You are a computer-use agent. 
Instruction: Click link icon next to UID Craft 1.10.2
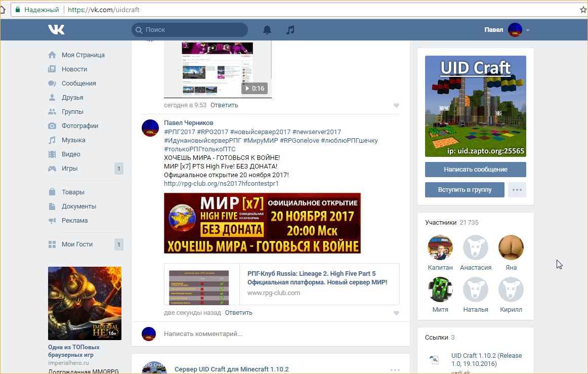(x=434, y=360)
